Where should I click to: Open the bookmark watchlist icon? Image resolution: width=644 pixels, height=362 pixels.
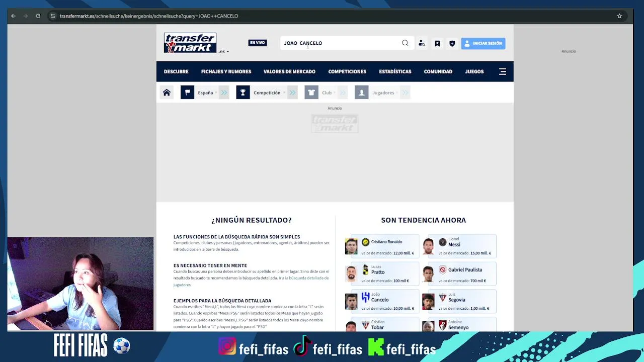(437, 43)
